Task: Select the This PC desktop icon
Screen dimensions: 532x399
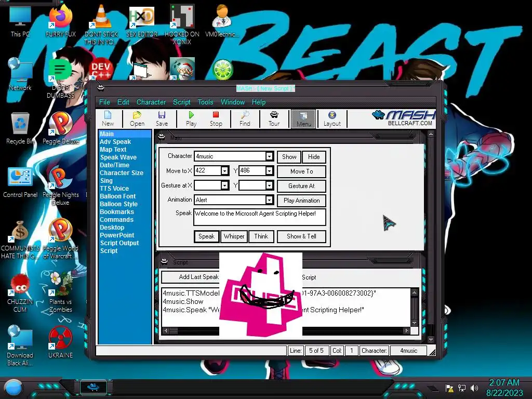Action: [x=20, y=21]
